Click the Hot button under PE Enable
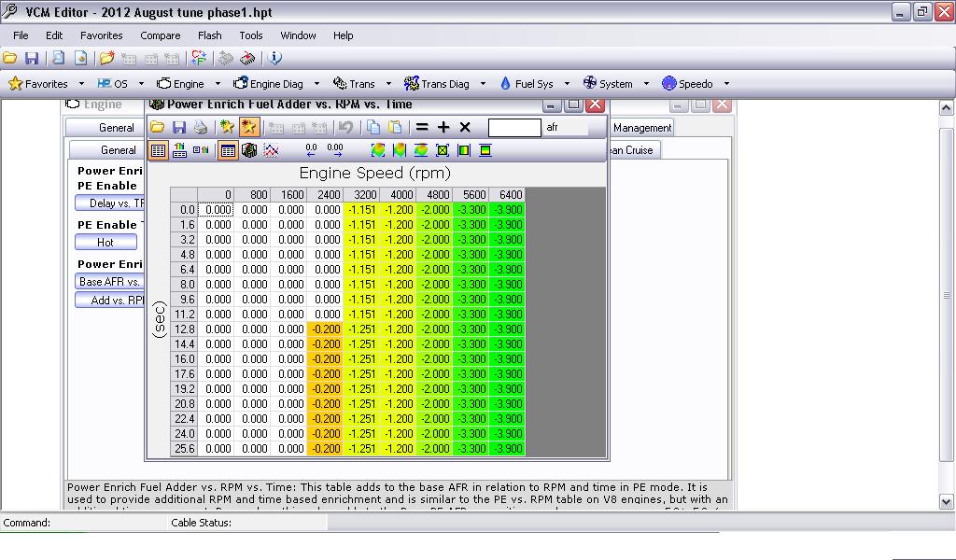Viewport: 956px width, 560px height. click(x=106, y=242)
